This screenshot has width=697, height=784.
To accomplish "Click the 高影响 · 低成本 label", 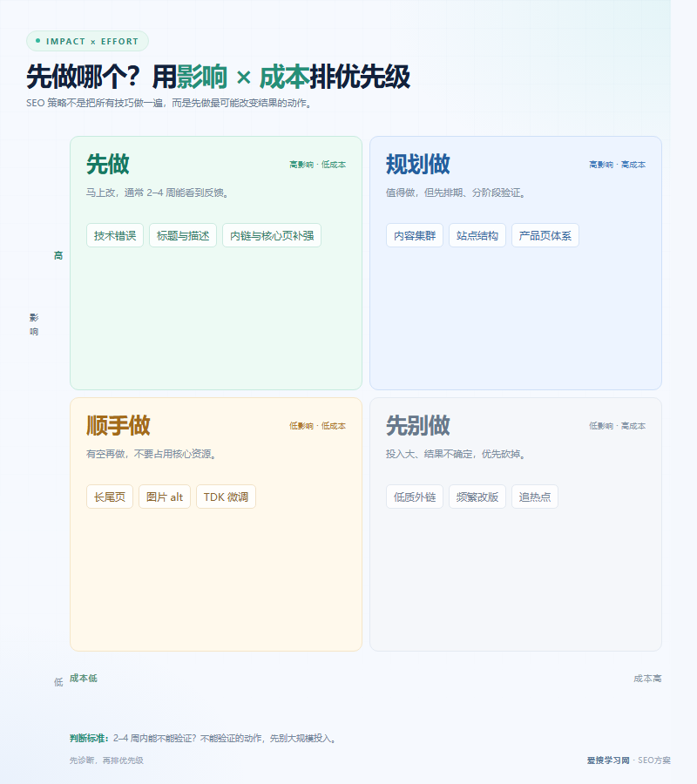I will pos(317,165).
